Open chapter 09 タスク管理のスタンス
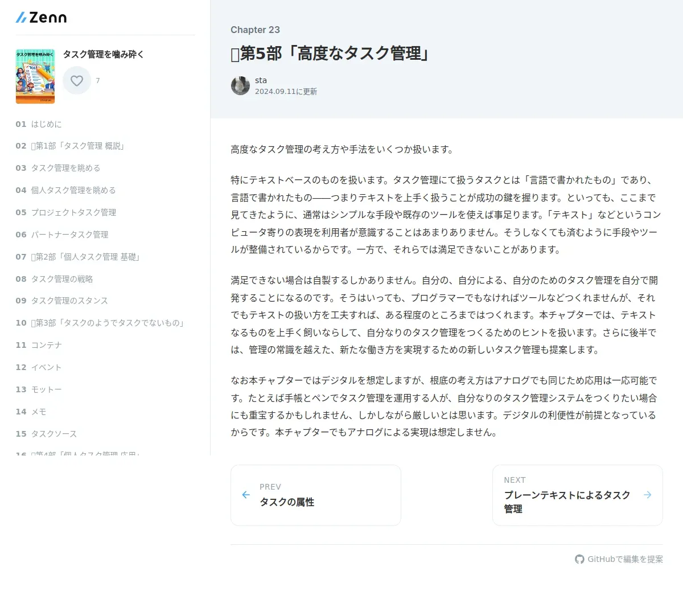 [62, 301]
